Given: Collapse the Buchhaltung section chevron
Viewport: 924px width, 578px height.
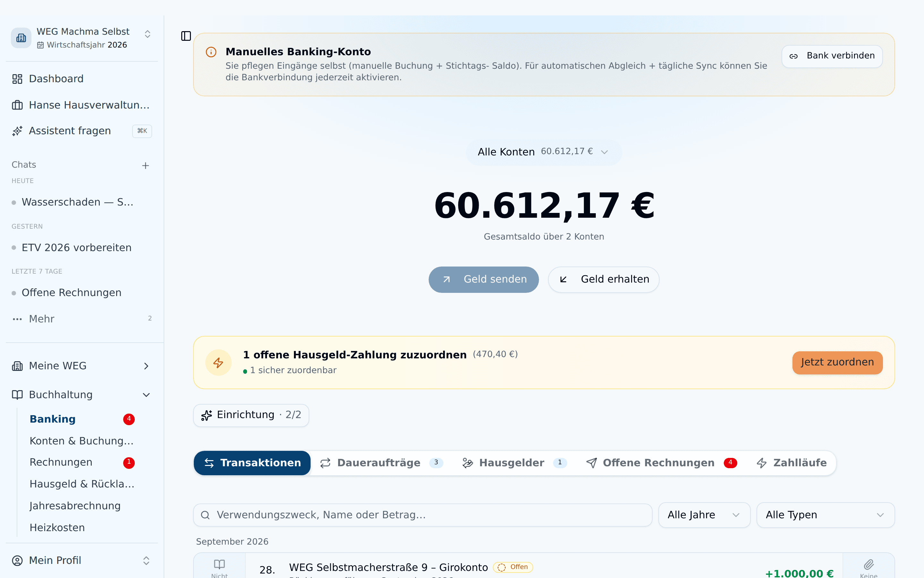Looking at the screenshot, I should 146,395.
